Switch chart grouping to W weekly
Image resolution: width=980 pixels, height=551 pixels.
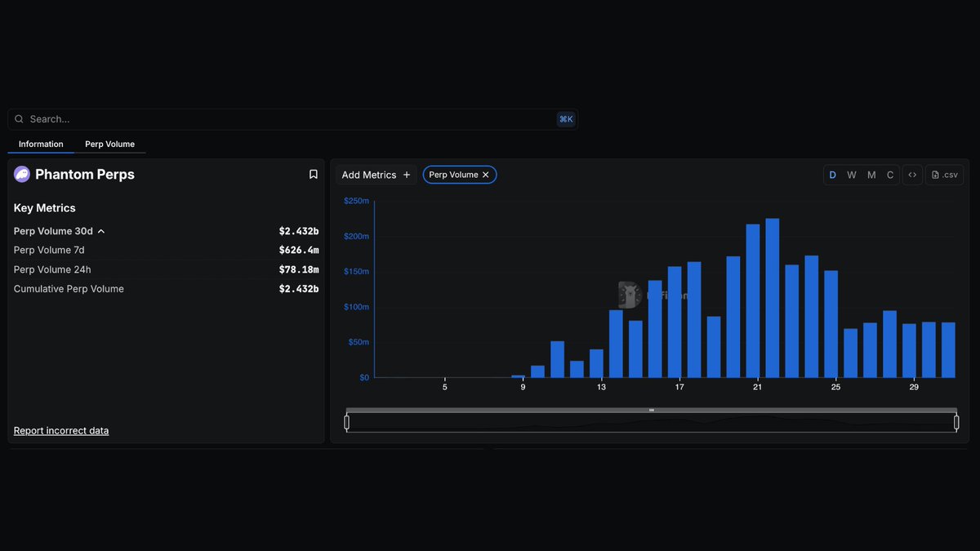click(x=852, y=175)
